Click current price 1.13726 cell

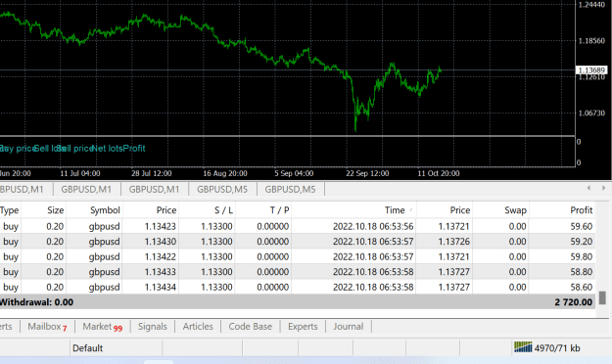(454, 242)
